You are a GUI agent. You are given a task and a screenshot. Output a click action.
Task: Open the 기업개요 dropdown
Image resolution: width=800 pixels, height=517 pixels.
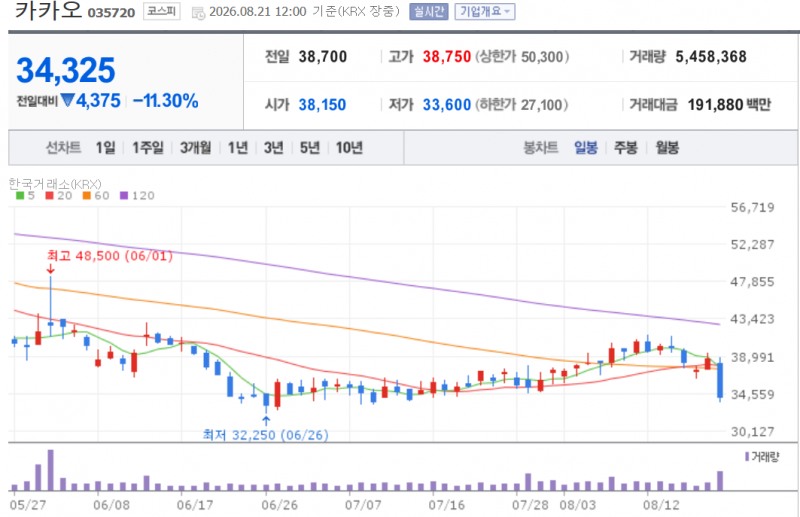[x=485, y=12]
